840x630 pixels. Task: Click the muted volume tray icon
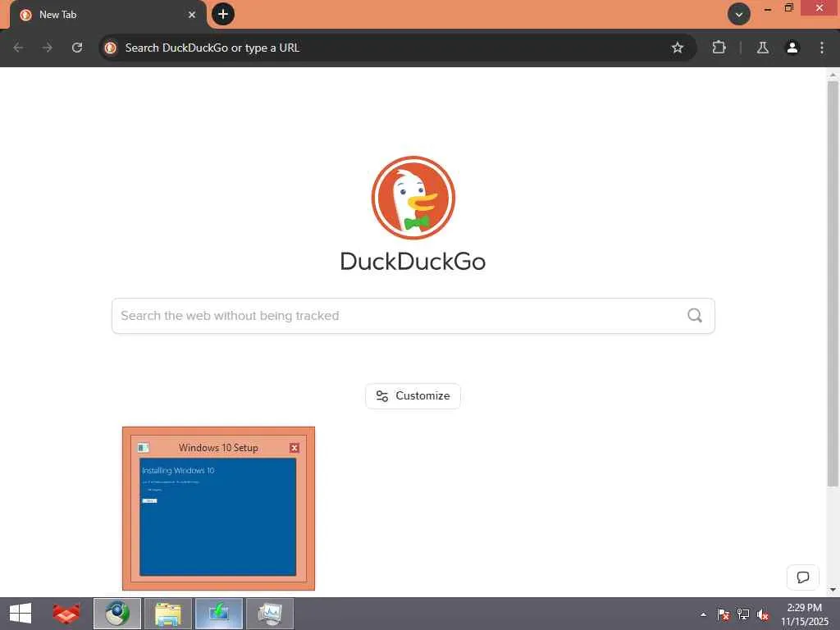click(763, 614)
